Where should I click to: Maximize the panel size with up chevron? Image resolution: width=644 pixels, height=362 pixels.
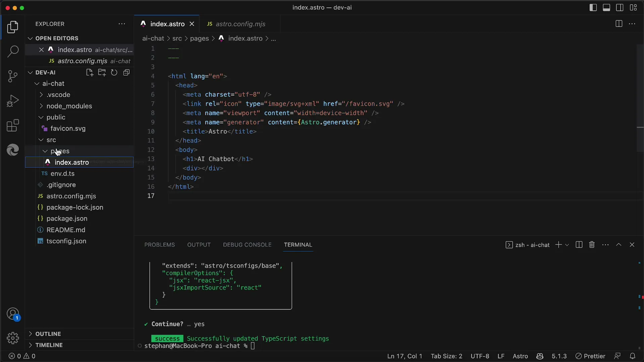coord(619,245)
